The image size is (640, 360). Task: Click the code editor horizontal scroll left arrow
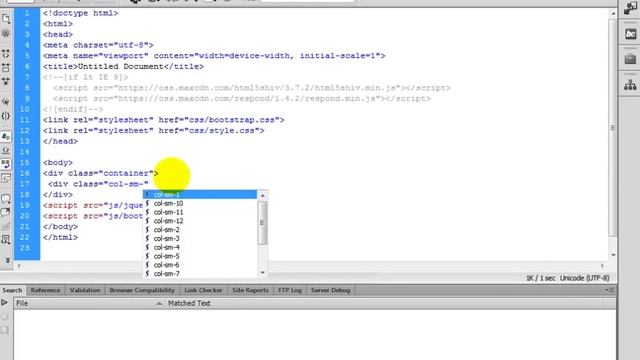tap(19, 266)
